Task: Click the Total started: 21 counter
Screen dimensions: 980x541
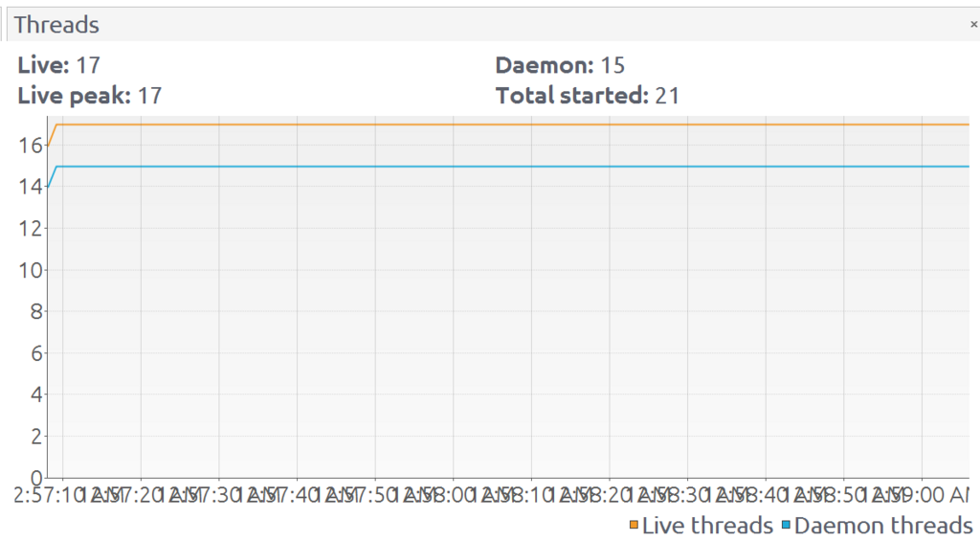Action: (x=588, y=96)
